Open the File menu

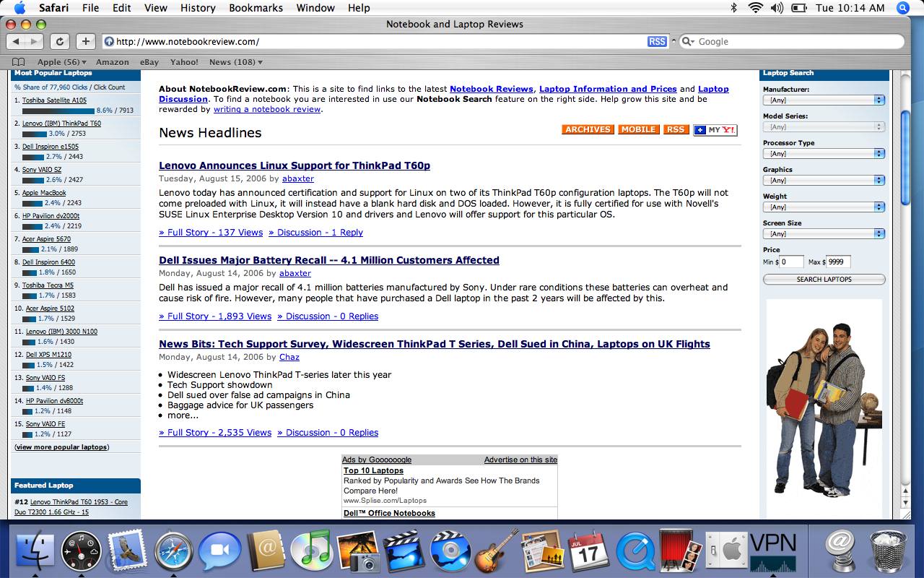coord(90,8)
